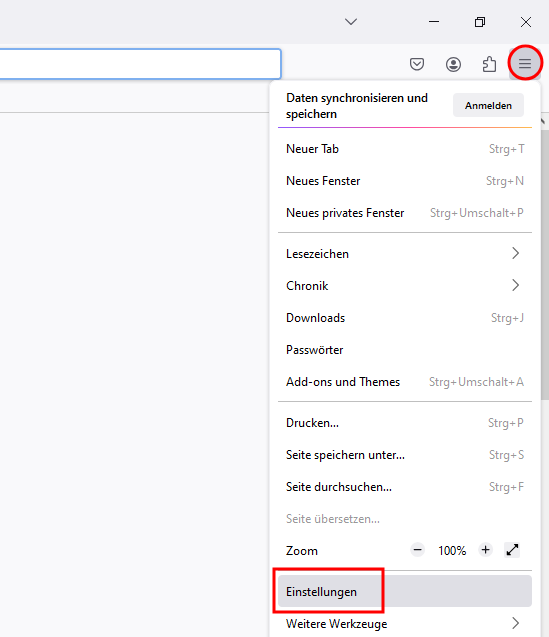Expand the Weitere Werkzeuge submenu
This screenshot has height=637, width=549.
(x=405, y=623)
